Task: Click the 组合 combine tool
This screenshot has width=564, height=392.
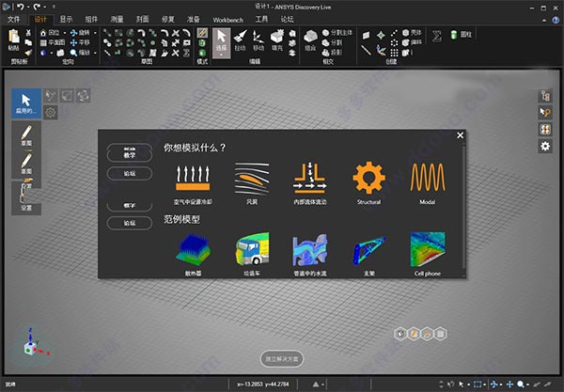Action: [310, 39]
